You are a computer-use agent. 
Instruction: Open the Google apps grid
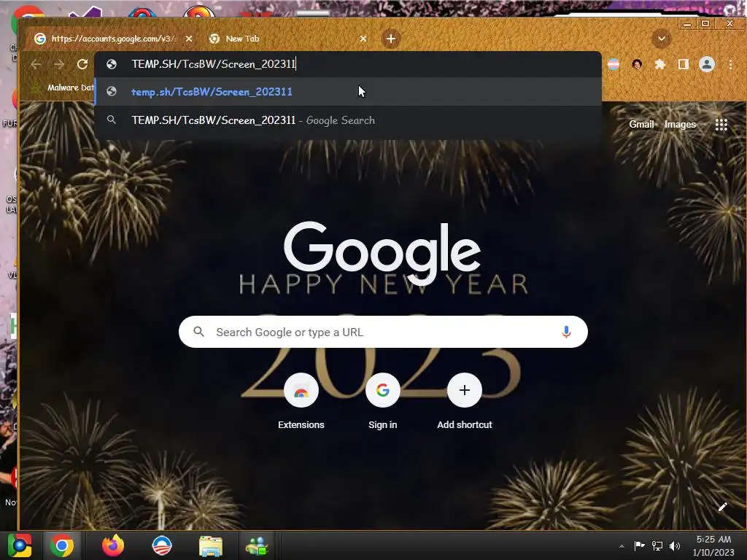click(x=721, y=125)
